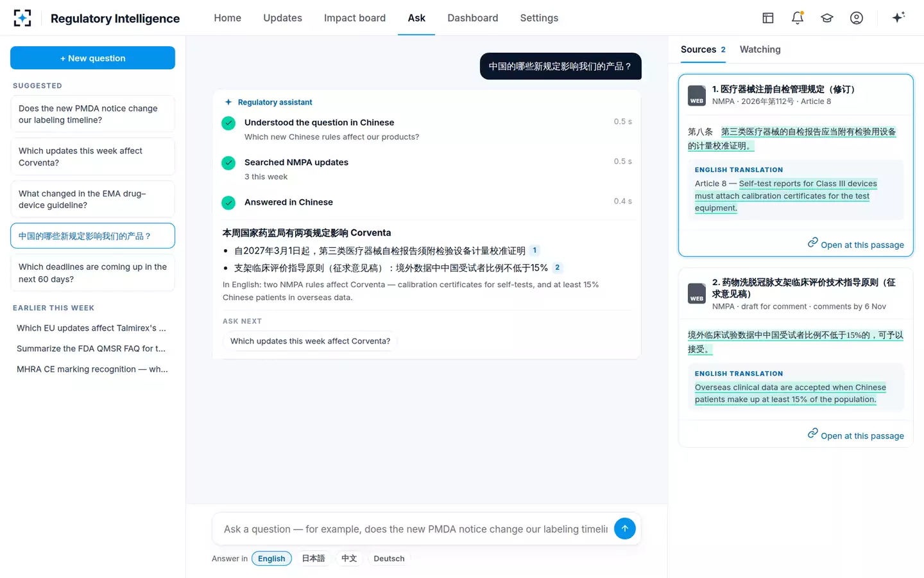The width and height of the screenshot is (924, 578).
Task: Click sparkle icon next to Regulatory assistant
Action: 228,102
